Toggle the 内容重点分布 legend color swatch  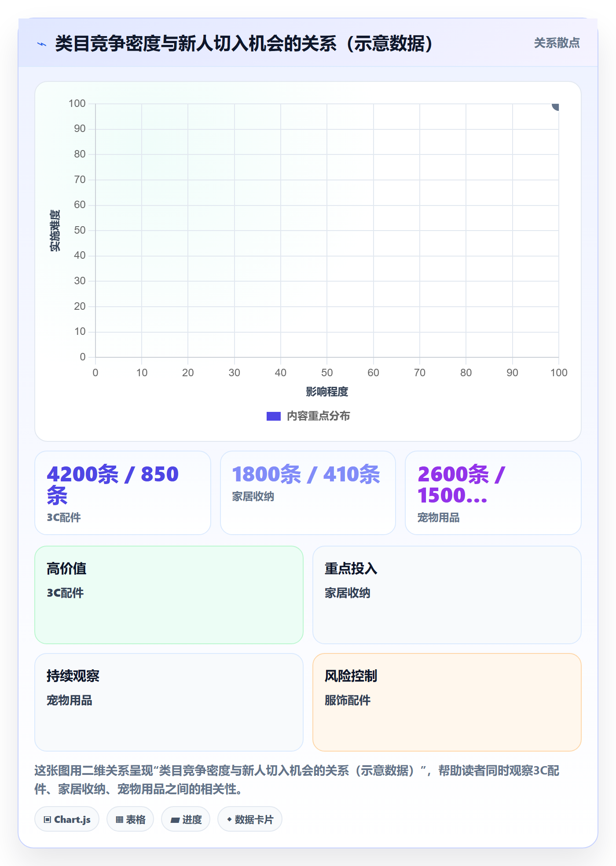(x=273, y=416)
